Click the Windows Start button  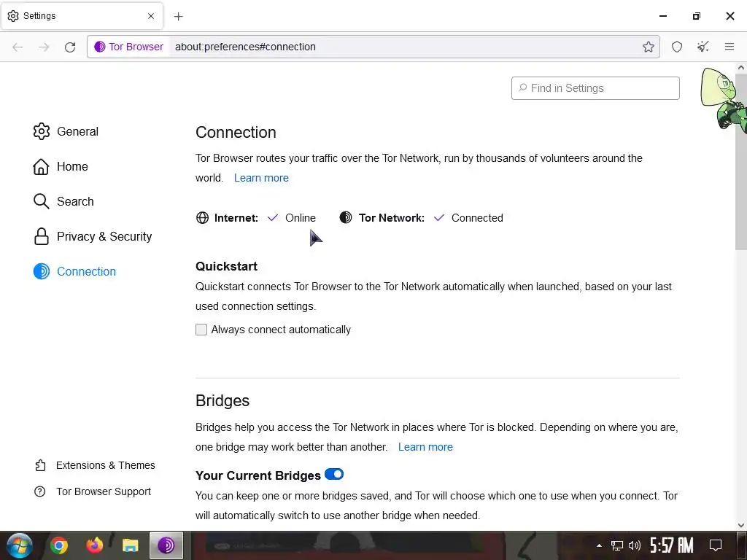pyautogui.click(x=19, y=545)
